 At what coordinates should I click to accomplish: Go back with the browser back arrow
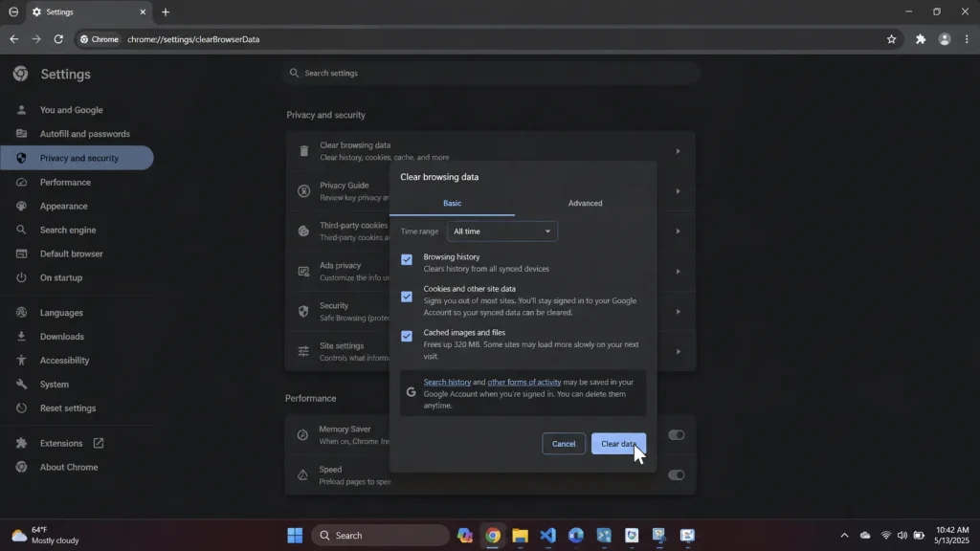pyautogui.click(x=13, y=38)
